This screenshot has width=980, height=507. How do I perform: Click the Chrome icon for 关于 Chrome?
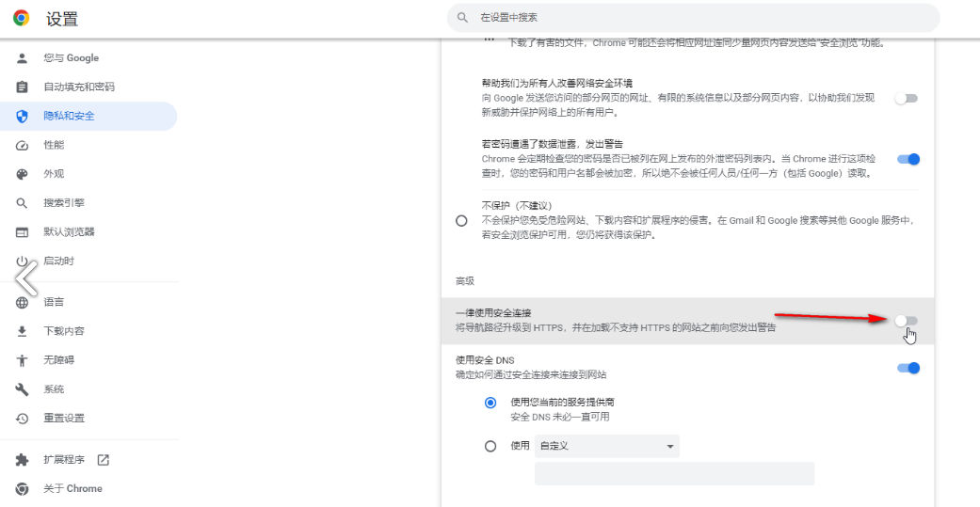click(x=22, y=489)
